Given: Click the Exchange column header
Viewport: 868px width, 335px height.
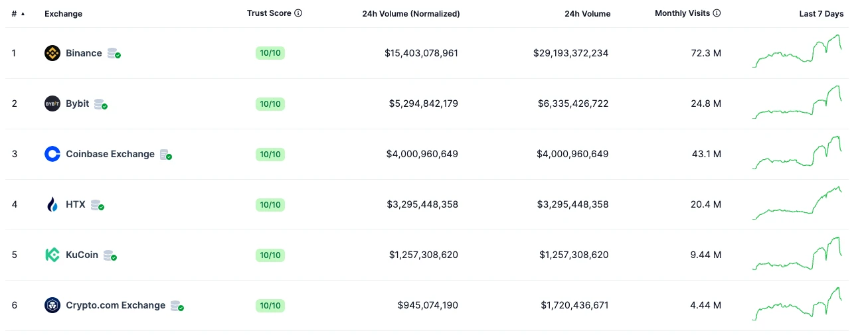Looking at the screenshot, I should pos(63,14).
